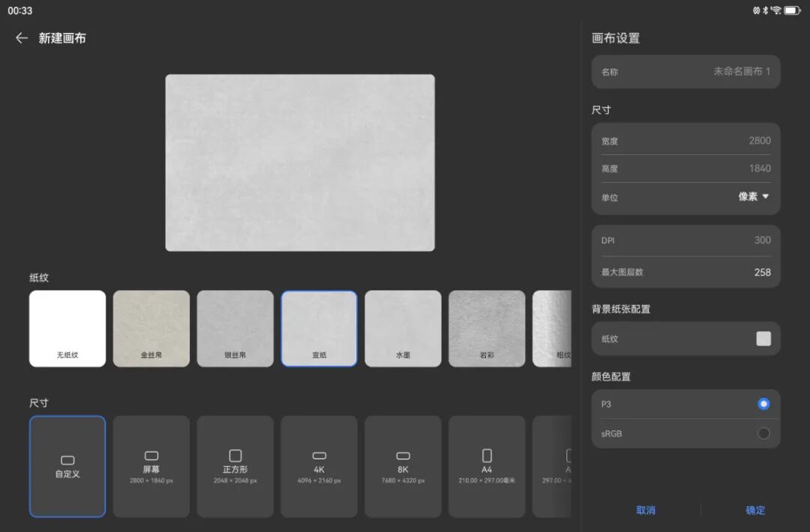Edit the DPI value field
This screenshot has height=532, width=810.
point(686,241)
